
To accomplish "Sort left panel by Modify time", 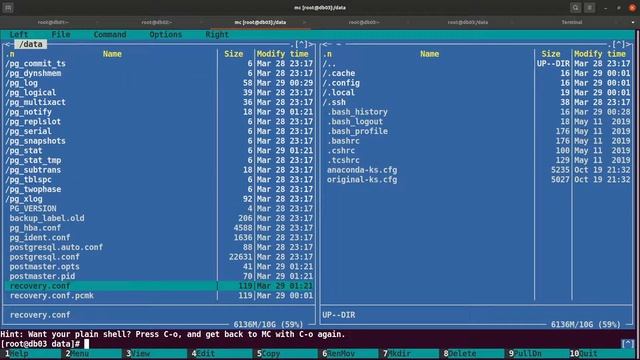I will pos(283,54).
